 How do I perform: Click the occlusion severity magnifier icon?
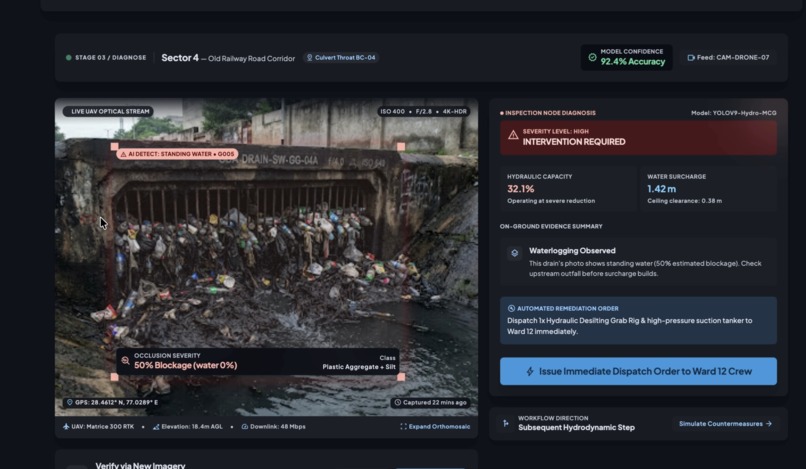(x=125, y=360)
